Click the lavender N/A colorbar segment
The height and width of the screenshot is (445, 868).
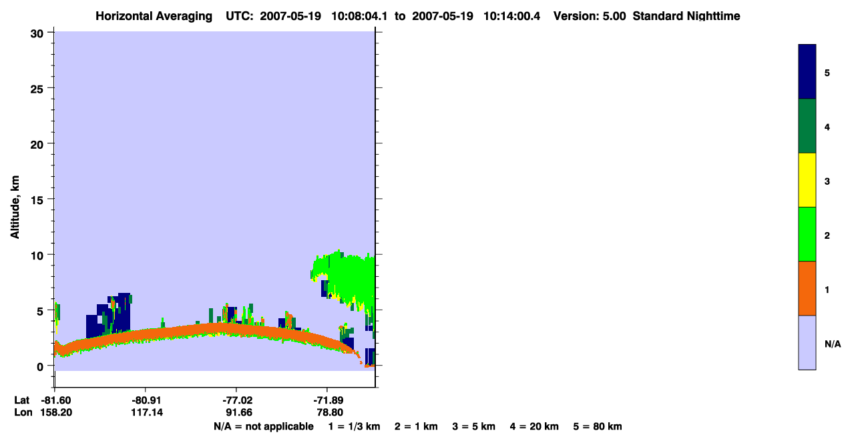[807, 342]
